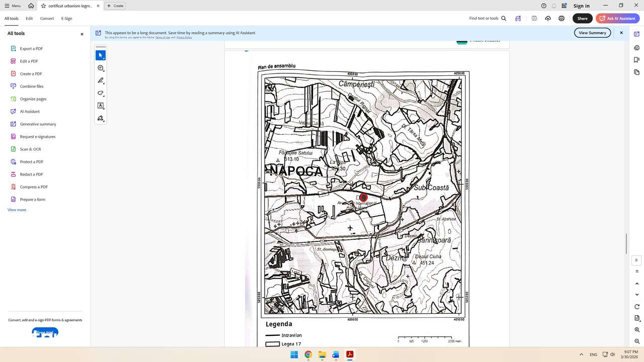
Task: Activate the add text box tool
Action: 101,106
